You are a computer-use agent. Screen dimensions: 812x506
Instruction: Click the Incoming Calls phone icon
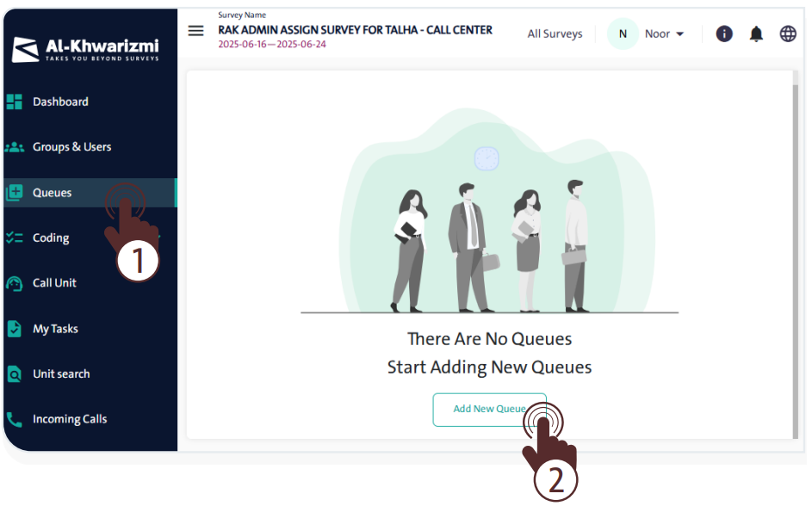click(14, 419)
